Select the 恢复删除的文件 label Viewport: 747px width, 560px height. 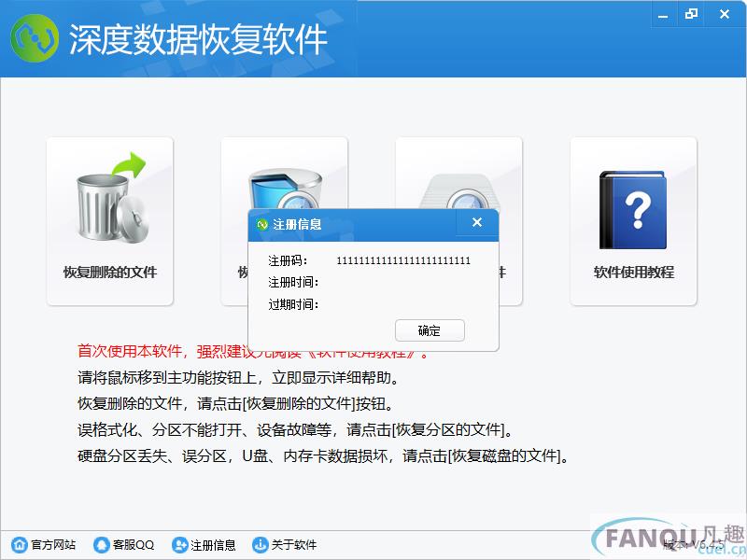click(x=110, y=273)
